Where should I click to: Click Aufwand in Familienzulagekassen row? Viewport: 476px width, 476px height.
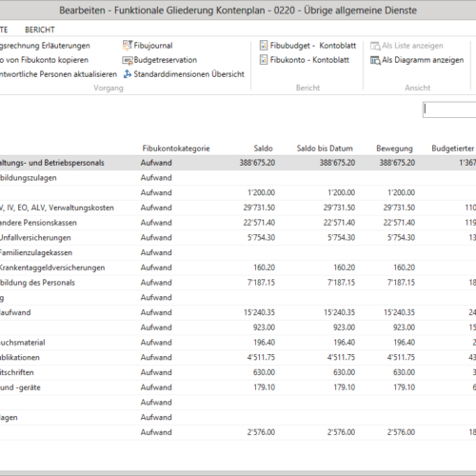[156, 252]
